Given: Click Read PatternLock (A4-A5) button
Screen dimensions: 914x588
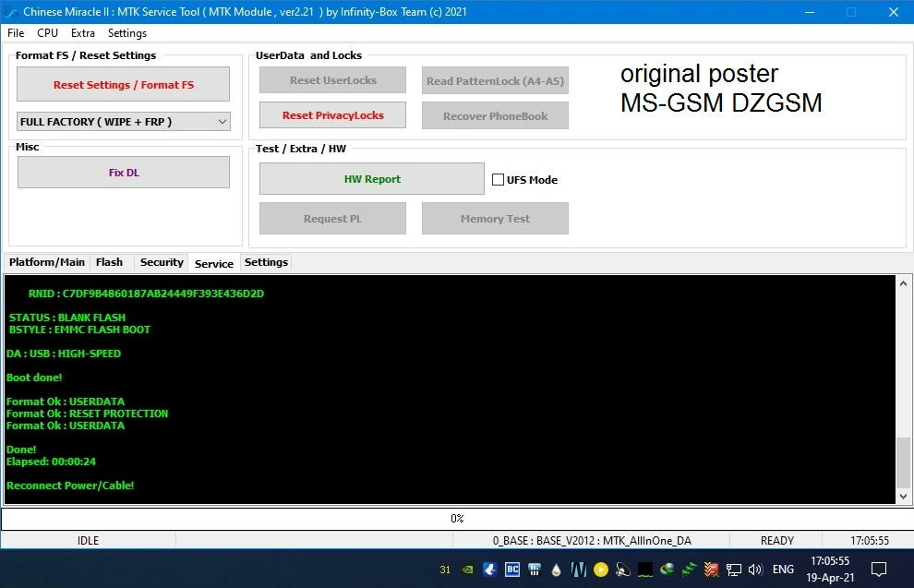Looking at the screenshot, I should [x=495, y=81].
